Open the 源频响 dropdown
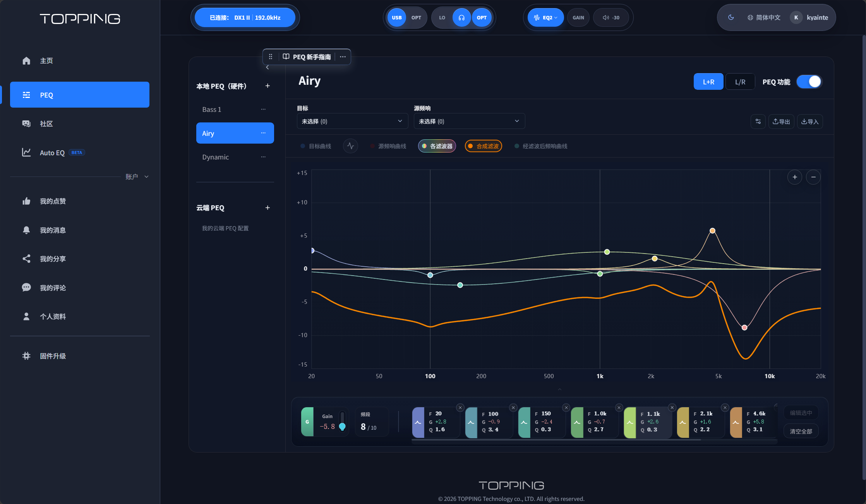 (469, 121)
